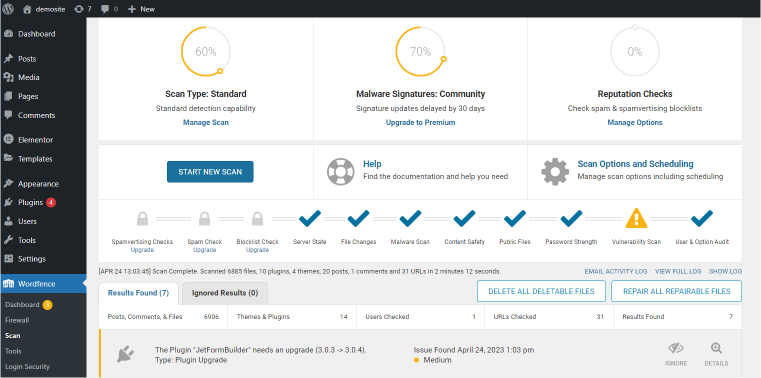Click SHOW LOG link
761x378 pixels.
[726, 272]
